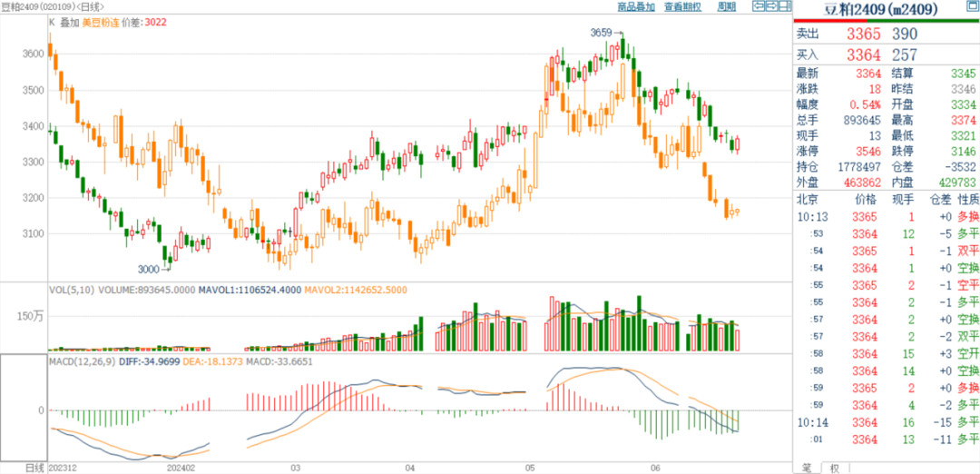Go to next contract with right arrow icon

pos(770,7)
